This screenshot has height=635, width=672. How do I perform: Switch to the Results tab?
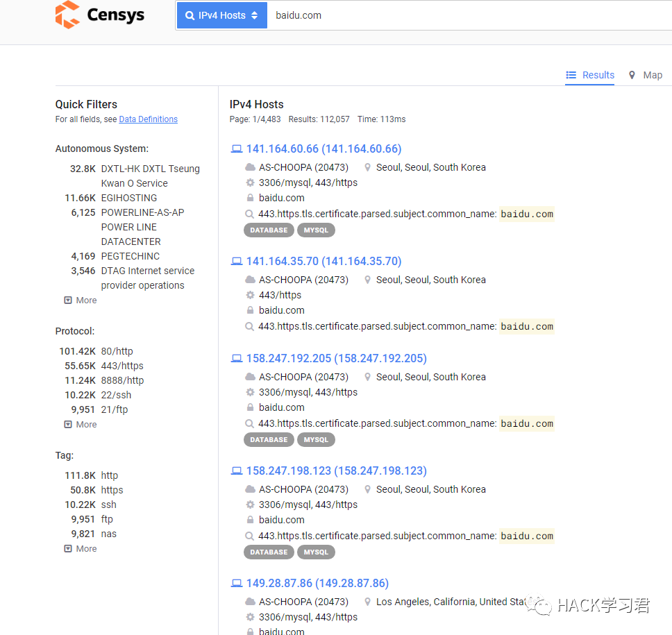click(589, 75)
